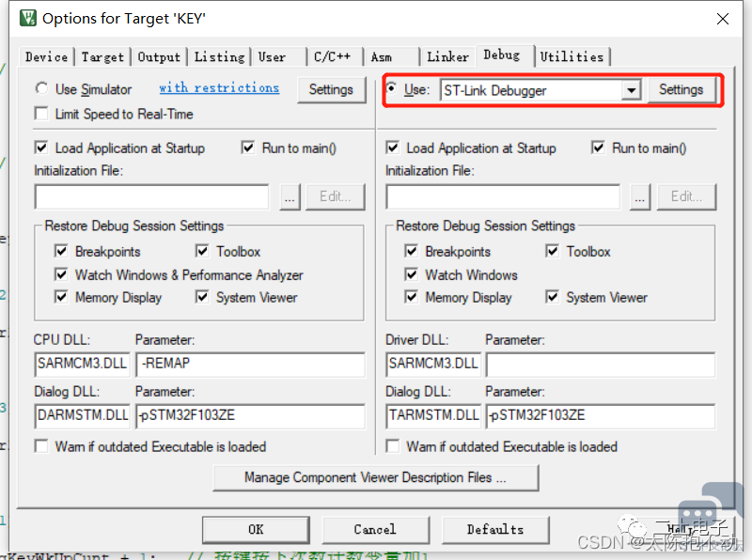
Task: Select the Linker tab
Action: pos(447,57)
